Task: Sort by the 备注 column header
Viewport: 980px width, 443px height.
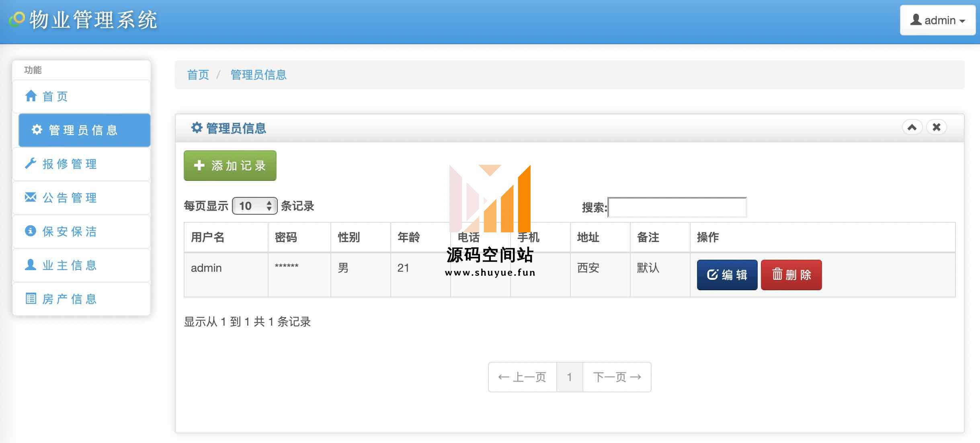Action: click(660, 237)
